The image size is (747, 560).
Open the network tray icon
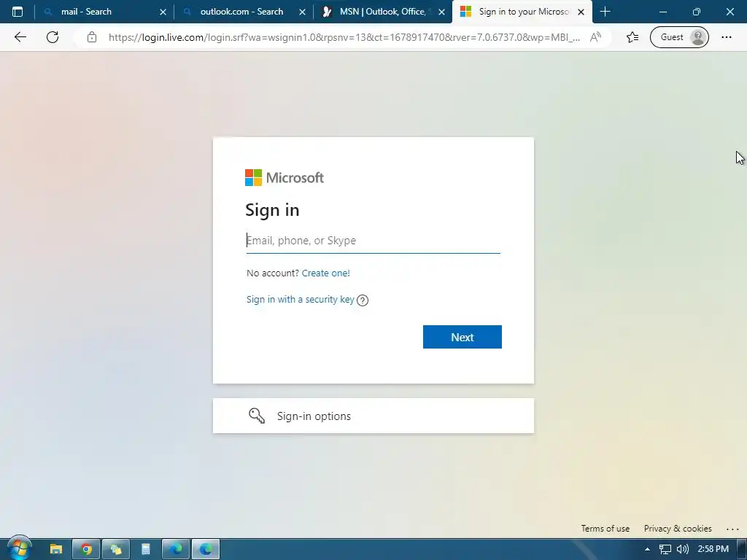(x=665, y=549)
